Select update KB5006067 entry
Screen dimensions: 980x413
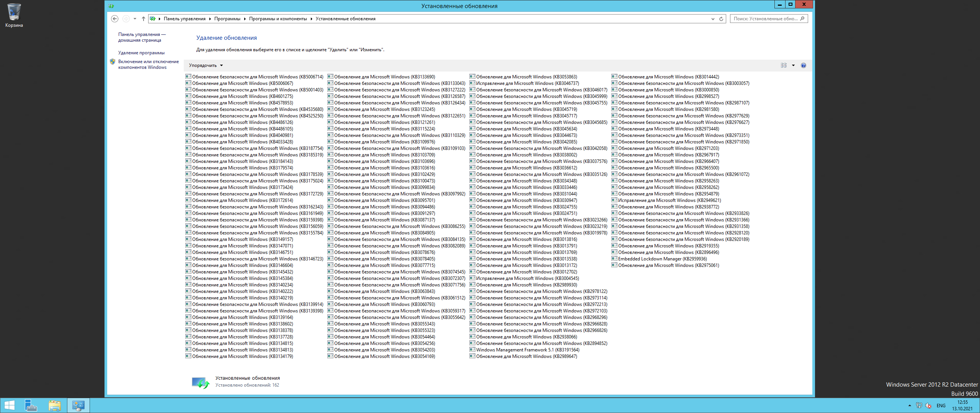[x=239, y=83]
